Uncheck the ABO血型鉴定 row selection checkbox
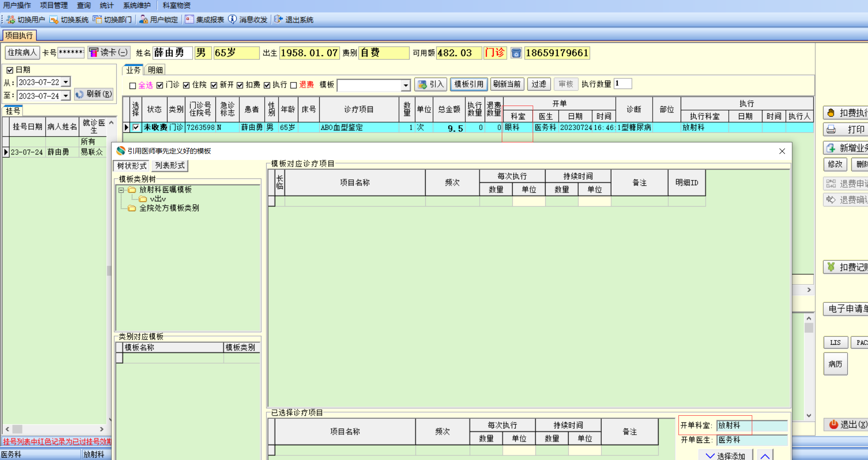 click(x=136, y=127)
